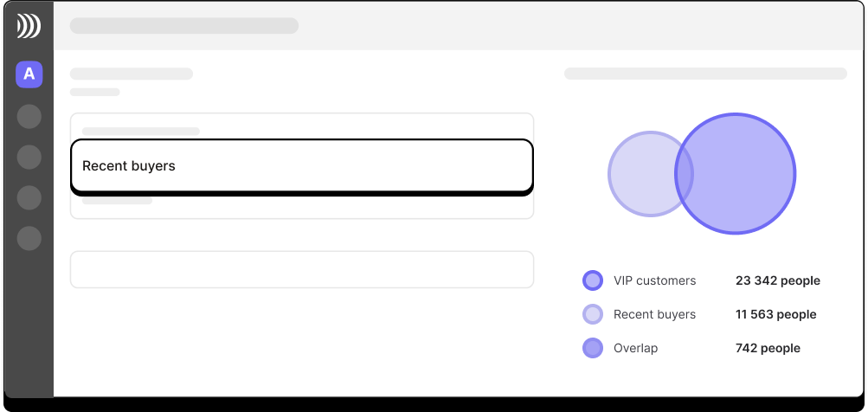Select the second gray circle sidebar icon
868x412 pixels.
(x=29, y=158)
